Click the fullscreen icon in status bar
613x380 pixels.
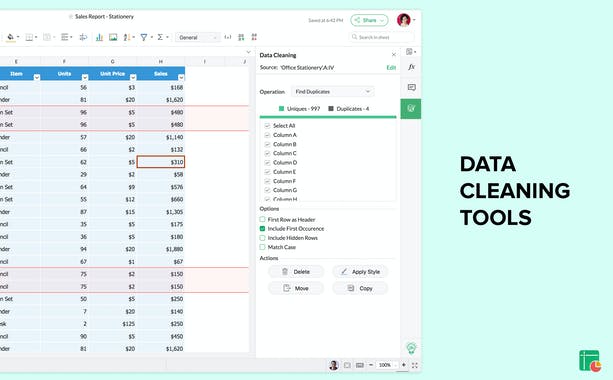(414, 365)
